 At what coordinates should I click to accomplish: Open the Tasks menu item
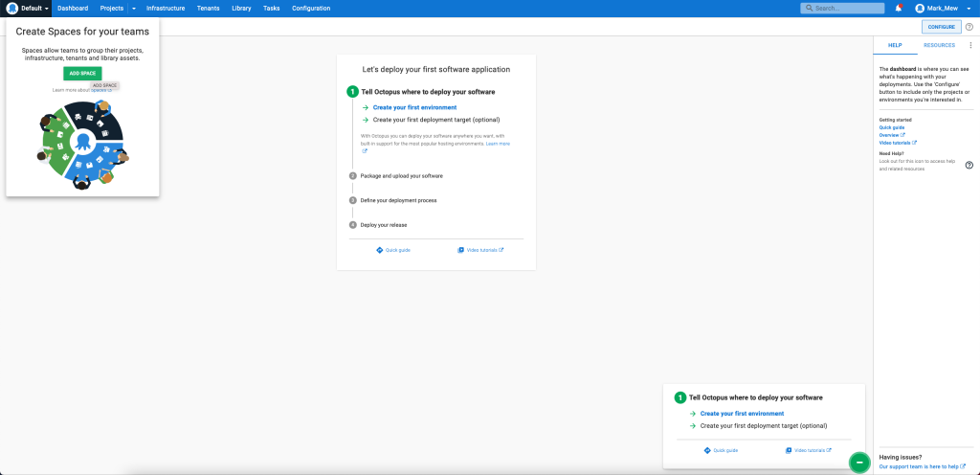tap(271, 8)
